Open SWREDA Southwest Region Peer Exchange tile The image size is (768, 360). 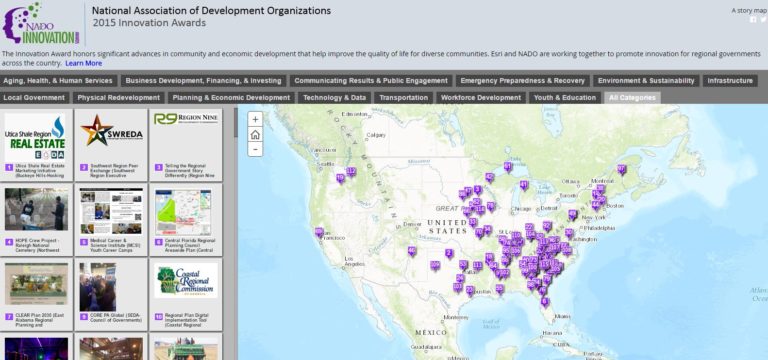111,145
